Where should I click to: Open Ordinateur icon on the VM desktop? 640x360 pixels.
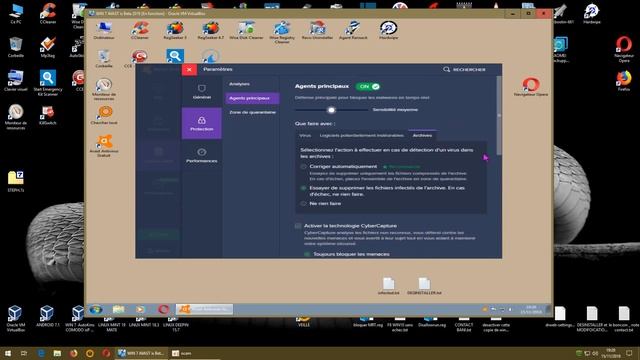coord(104,31)
